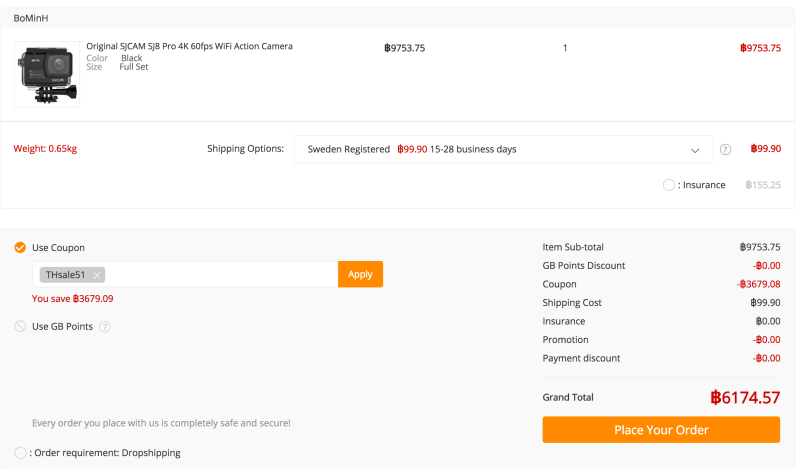Click the You save ฿3679.09 message
The image size is (800, 469).
click(72, 299)
